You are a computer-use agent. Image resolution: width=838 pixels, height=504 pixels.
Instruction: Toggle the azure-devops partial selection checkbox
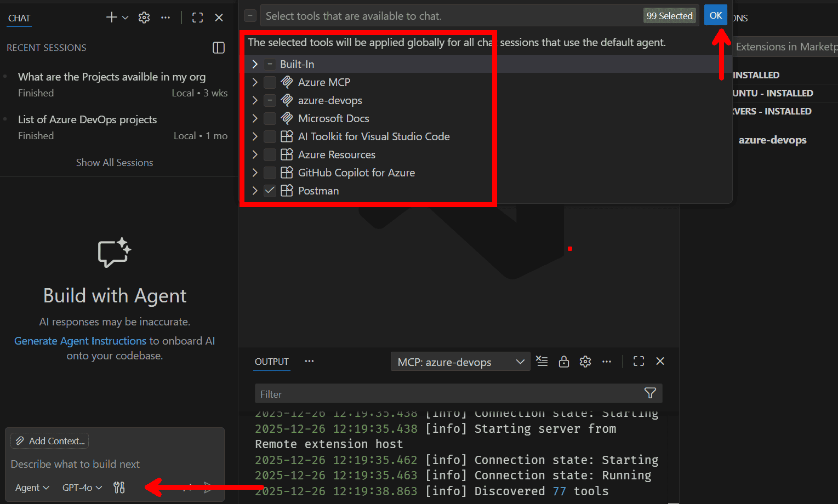tap(270, 100)
